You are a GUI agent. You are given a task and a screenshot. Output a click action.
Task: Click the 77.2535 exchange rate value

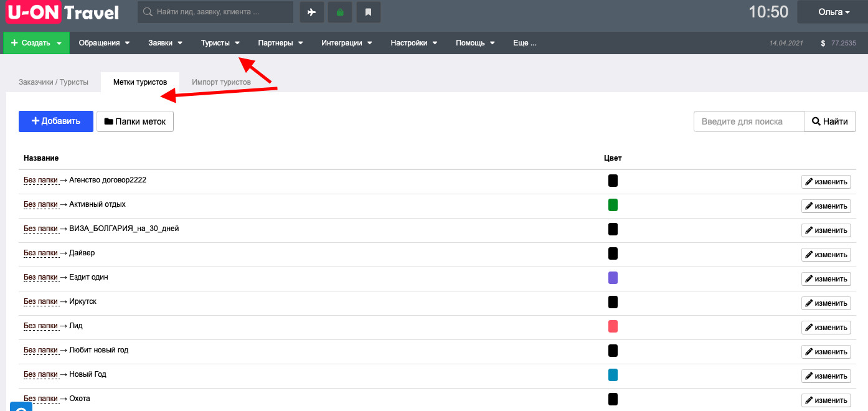pyautogui.click(x=844, y=44)
